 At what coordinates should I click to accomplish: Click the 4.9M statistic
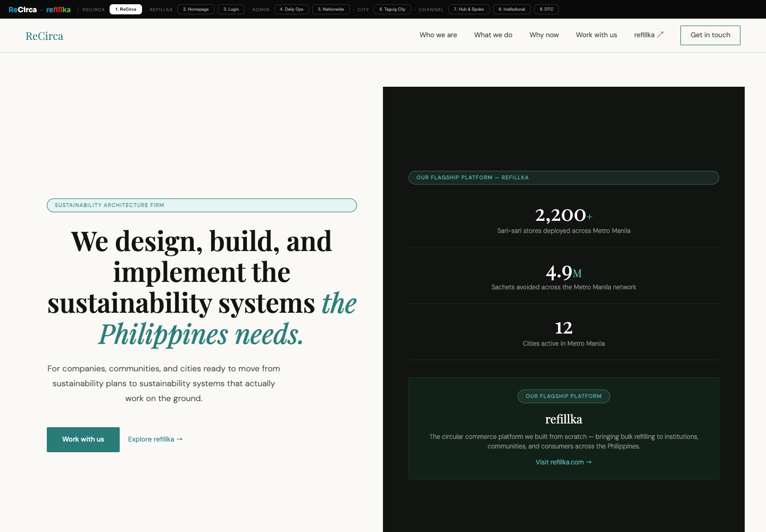pos(563,272)
